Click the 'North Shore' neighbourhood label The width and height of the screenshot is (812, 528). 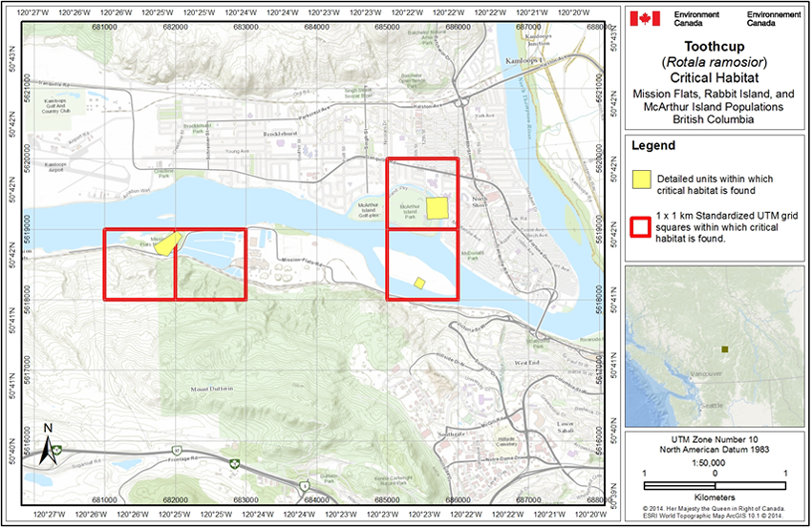(x=481, y=201)
